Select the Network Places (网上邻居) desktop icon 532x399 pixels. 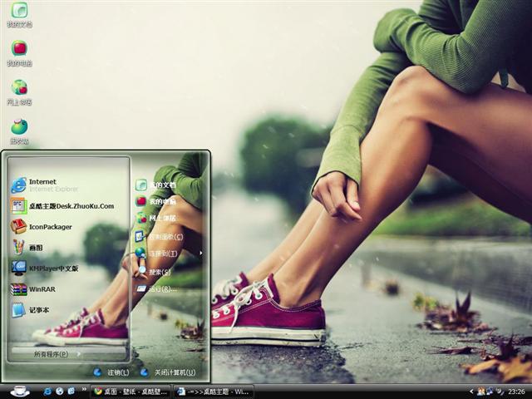pos(19,92)
